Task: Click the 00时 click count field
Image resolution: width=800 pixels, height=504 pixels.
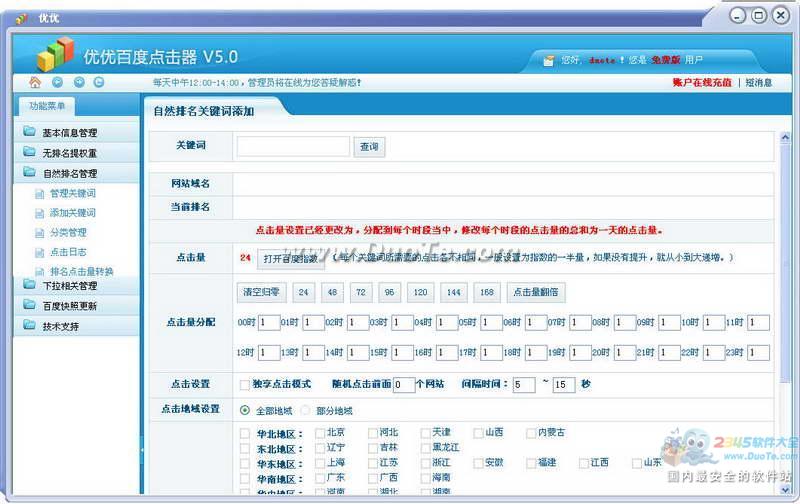Action: click(x=269, y=323)
